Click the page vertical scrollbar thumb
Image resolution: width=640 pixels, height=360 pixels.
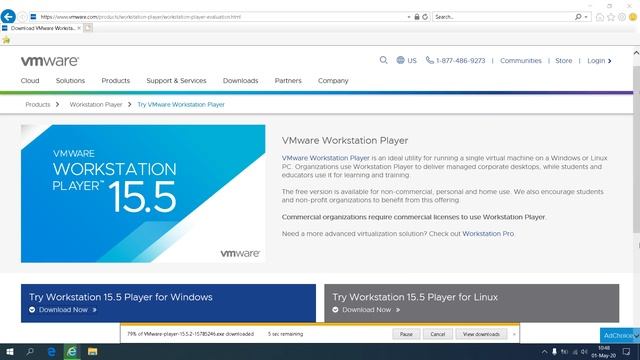pos(636,149)
